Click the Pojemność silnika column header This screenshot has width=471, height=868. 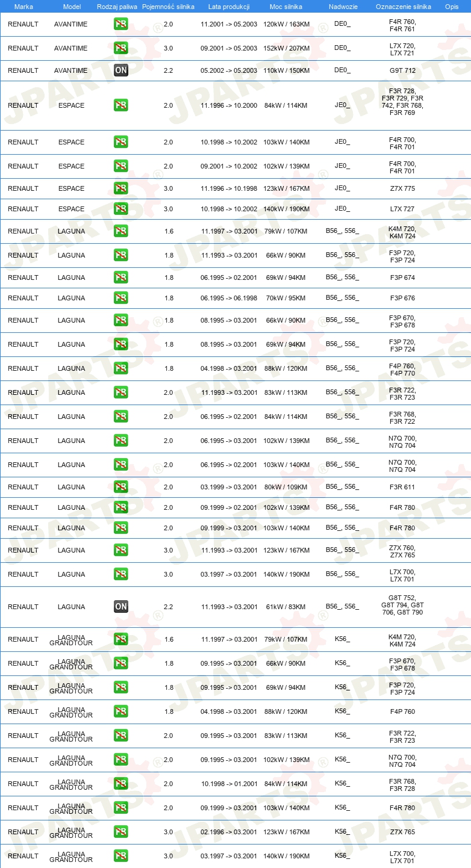click(168, 6)
